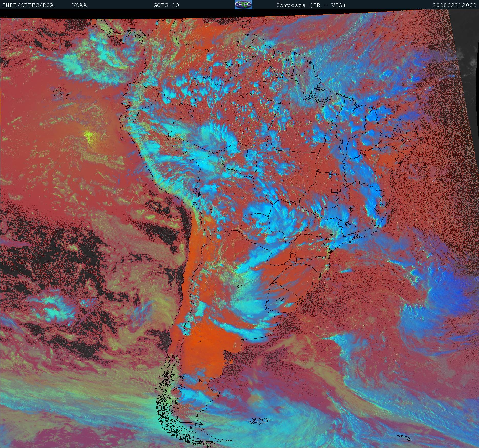
Task: Select the INPE/CPTEC/DSA header text
Action: click(x=28, y=5)
